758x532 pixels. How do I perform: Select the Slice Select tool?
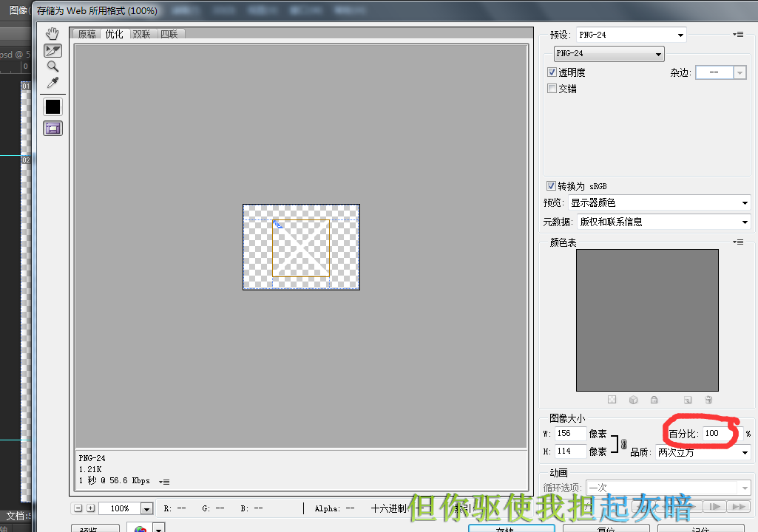coord(53,50)
